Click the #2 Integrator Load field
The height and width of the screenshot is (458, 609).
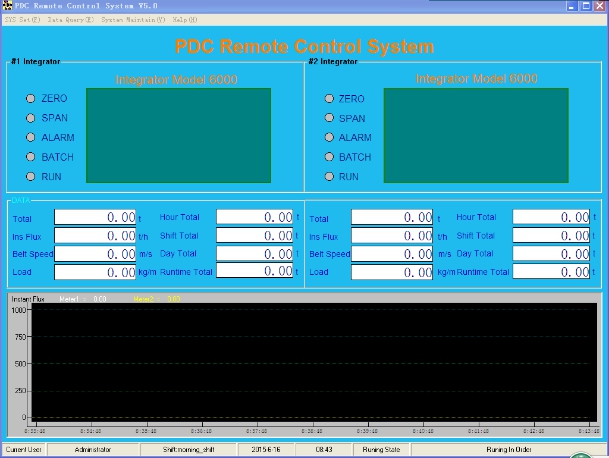[x=392, y=272]
